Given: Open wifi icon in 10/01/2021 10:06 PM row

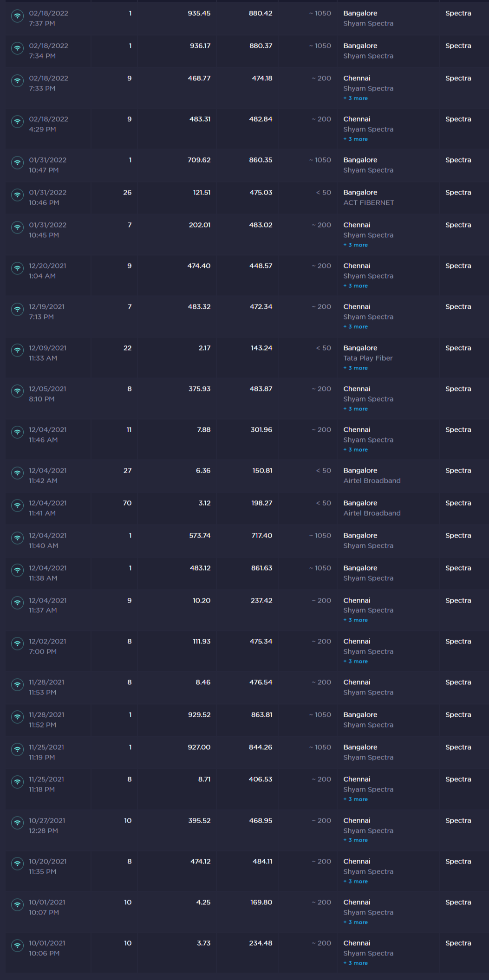Looking at the screenshot, I should point(18,946).
